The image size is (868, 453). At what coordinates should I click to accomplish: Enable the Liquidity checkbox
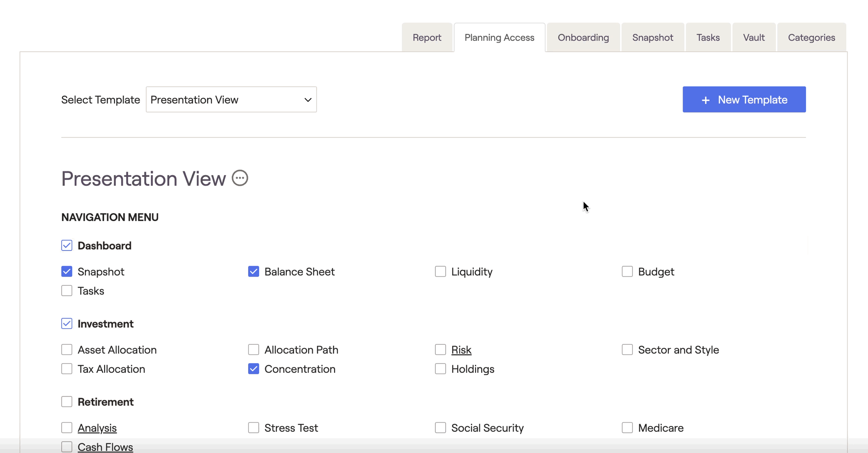pos(441,272)
